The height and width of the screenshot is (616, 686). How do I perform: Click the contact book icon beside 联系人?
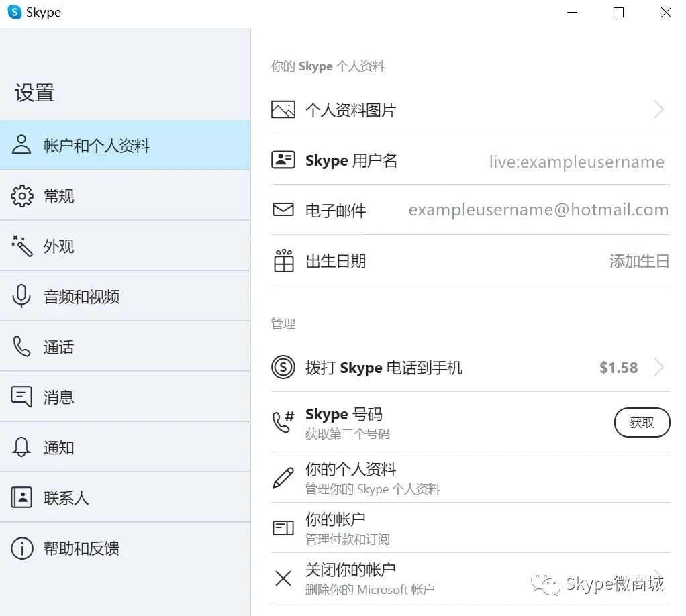pos(21,497)
